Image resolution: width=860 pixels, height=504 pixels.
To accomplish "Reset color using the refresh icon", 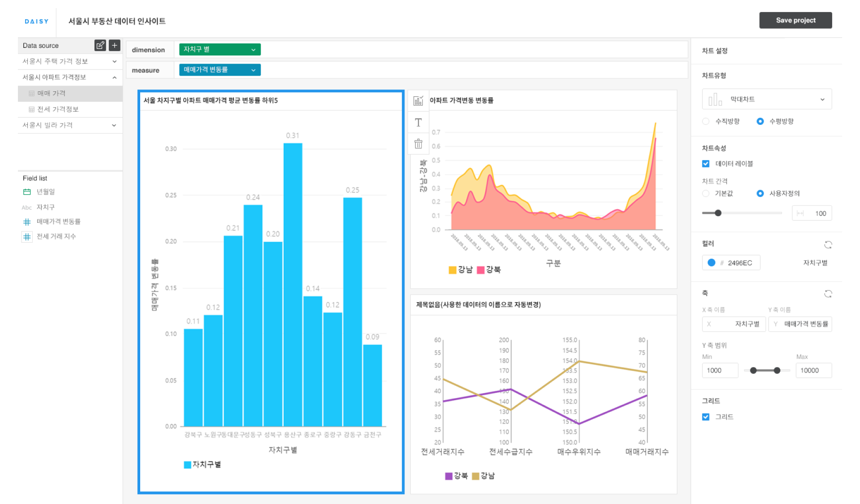I will pos(828,244).
